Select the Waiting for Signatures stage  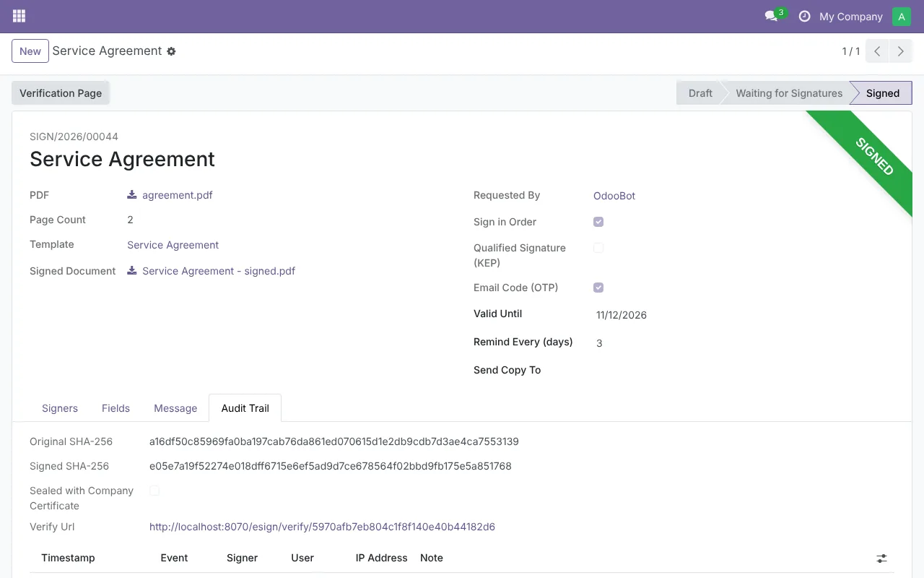[789, 93]
